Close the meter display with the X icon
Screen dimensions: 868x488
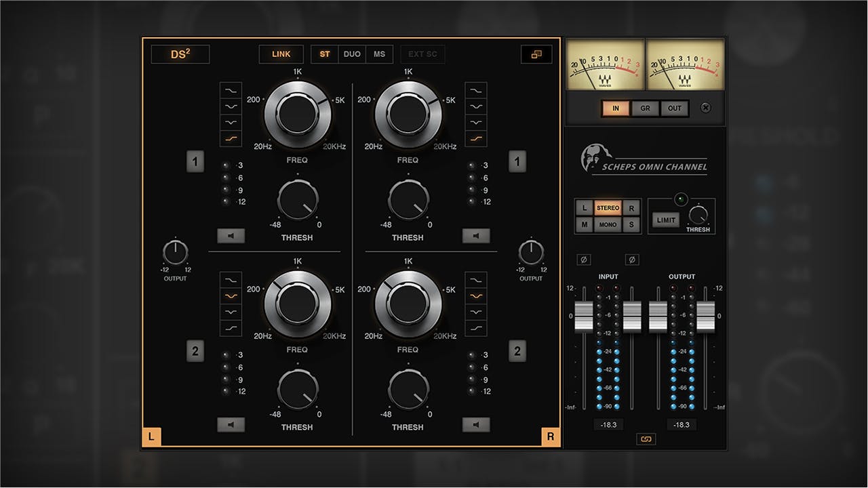point(705,108)
